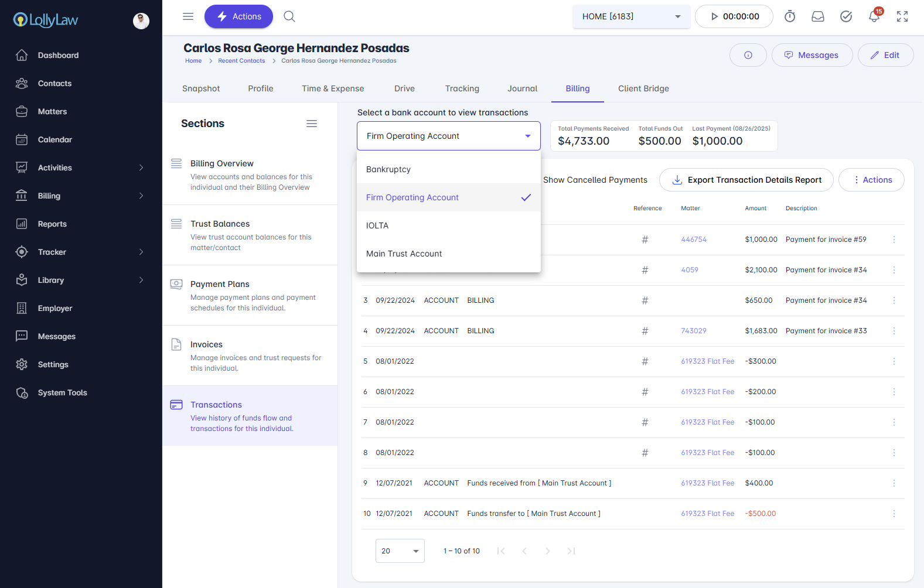Click the stopwatch timer icon
The height and width of the screenshot is (588, 924).
[x=790, y=16]
